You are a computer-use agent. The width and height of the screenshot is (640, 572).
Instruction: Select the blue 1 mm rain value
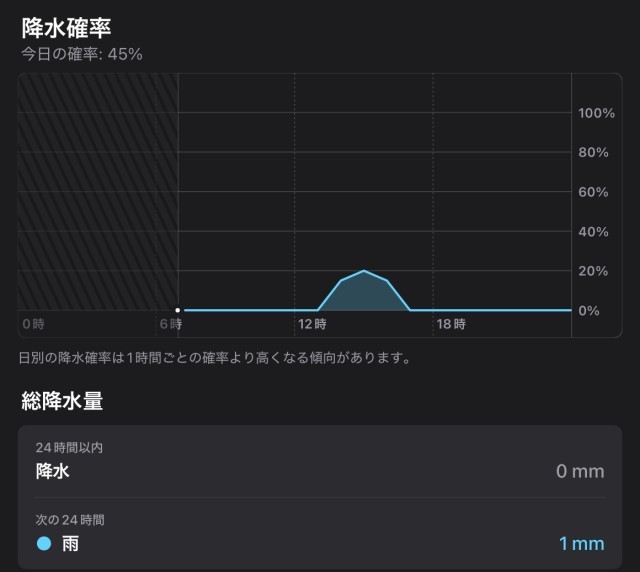(581, 544)
